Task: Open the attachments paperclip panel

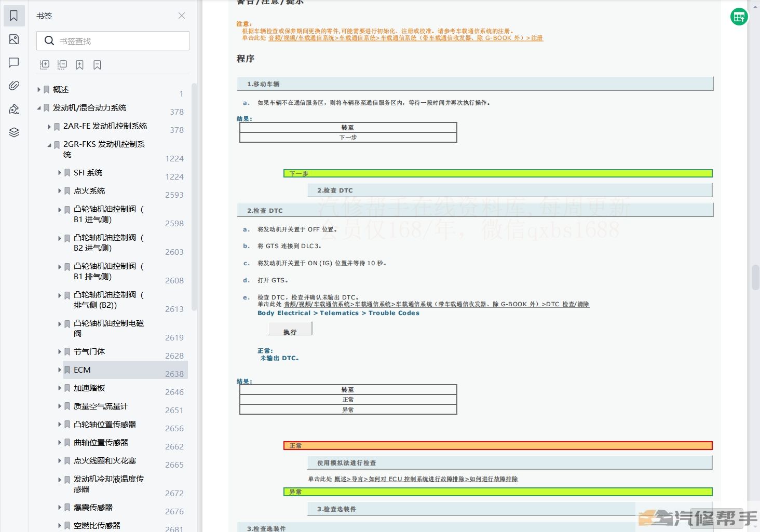Action: (x=14, y=86)
